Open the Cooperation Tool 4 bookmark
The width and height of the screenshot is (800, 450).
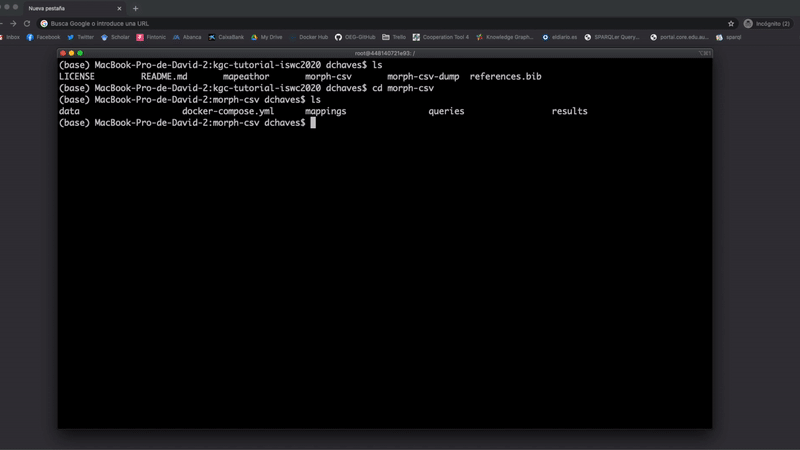click(441, 37)
